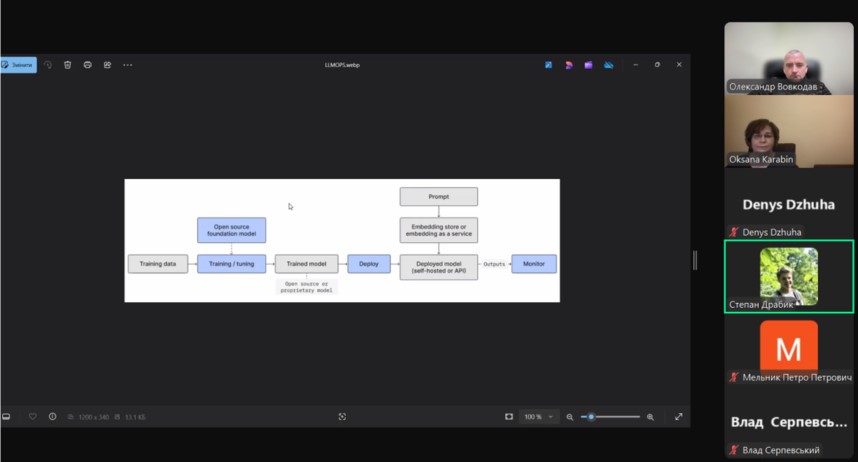The image size is (858, 462).
Task: Toggle fit-to-window zoom icon
Action: (x=509, y=416)
